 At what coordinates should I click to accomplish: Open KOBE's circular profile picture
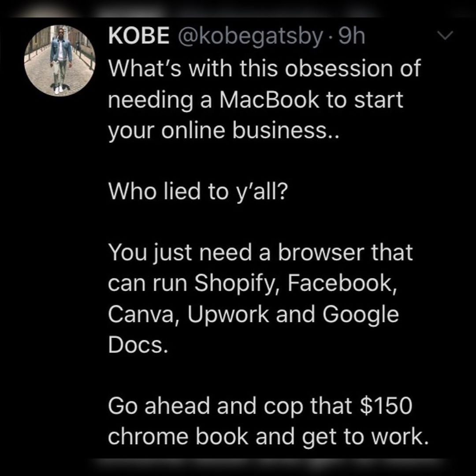59,61
